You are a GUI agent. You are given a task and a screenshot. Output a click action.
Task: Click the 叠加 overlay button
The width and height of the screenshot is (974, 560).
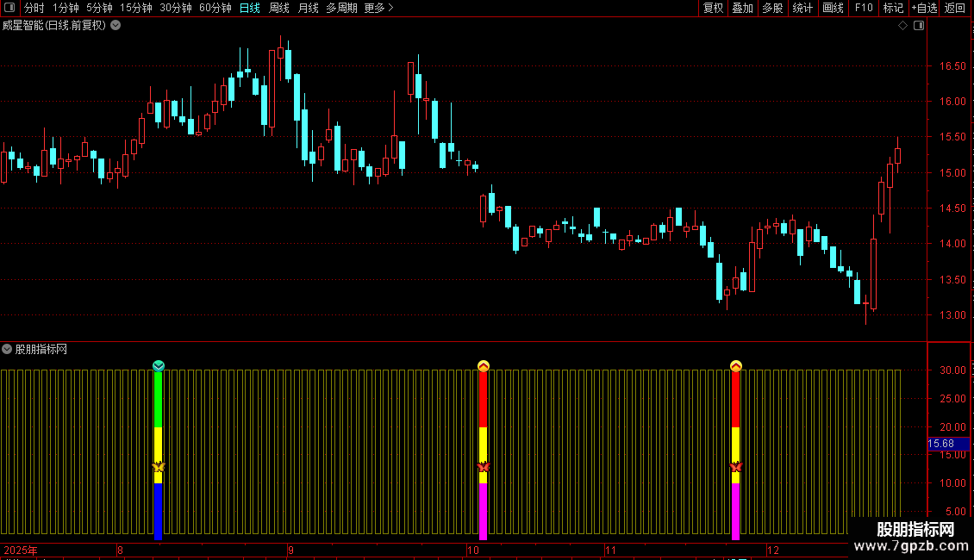coord(742,8)
